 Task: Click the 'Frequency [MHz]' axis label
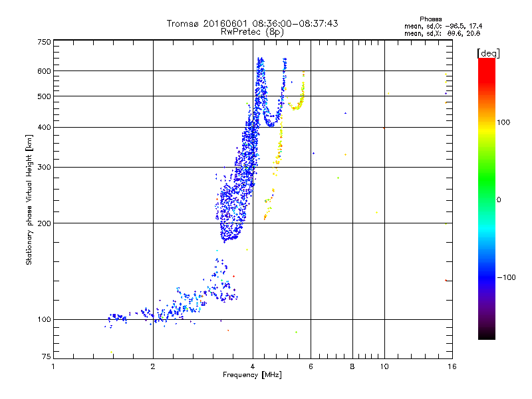click(252, 375)
